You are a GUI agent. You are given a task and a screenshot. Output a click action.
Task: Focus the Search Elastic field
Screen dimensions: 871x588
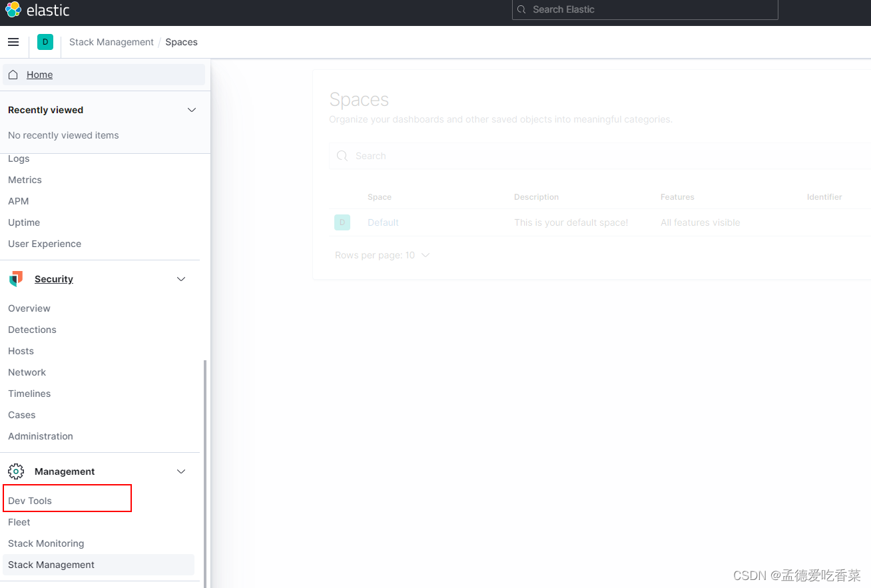pos(645,9)
